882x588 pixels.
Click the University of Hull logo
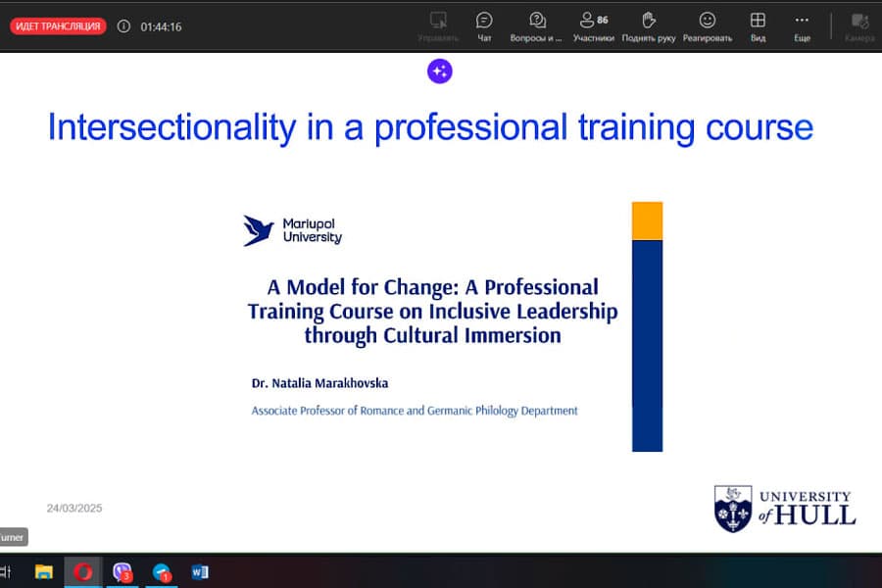tap(784, 508)
